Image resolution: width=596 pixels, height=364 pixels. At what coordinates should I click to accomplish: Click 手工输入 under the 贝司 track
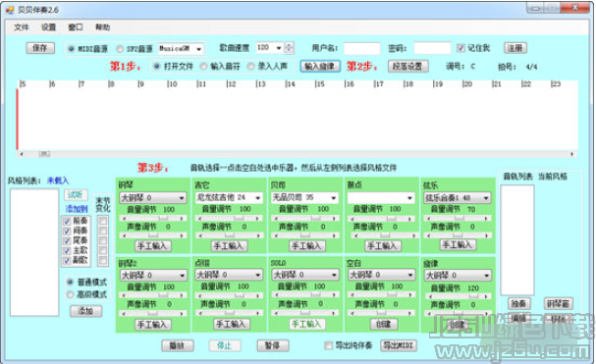306,246
